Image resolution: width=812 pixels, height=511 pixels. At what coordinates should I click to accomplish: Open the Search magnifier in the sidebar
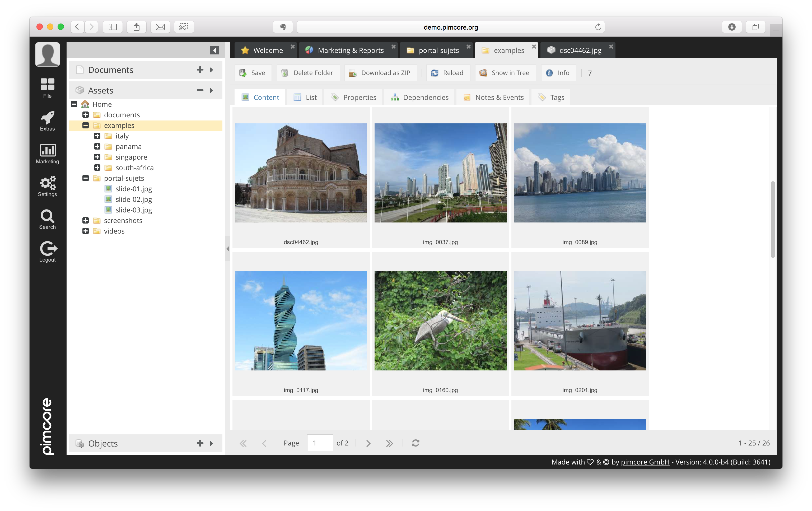pos(47,219)
